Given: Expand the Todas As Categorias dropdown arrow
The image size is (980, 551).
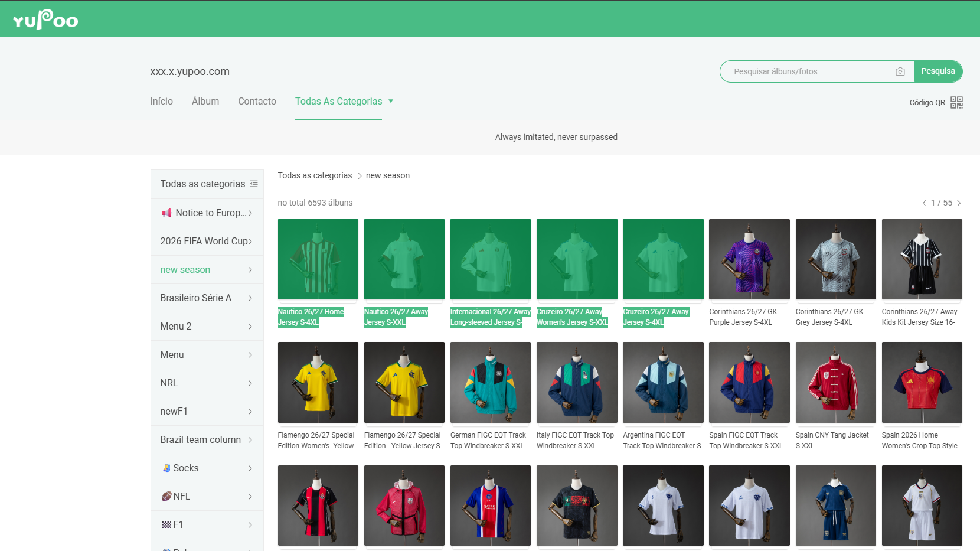Looking at the screenshot, I should click(391, 101).
